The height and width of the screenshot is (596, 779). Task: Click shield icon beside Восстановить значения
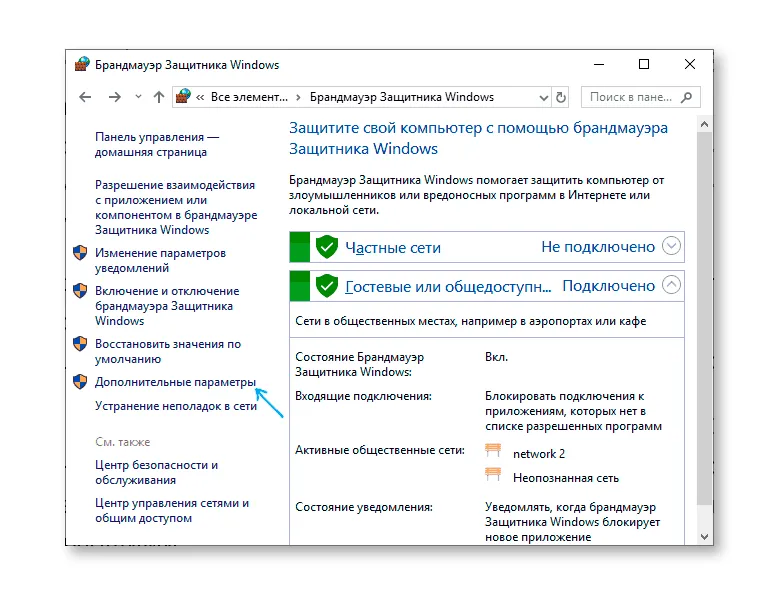80,344
